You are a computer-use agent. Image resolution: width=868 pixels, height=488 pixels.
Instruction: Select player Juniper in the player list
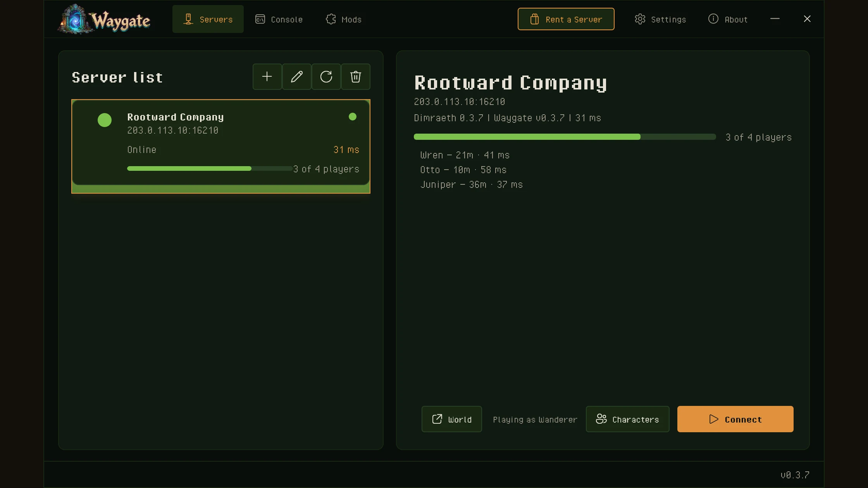click(472, 184)
